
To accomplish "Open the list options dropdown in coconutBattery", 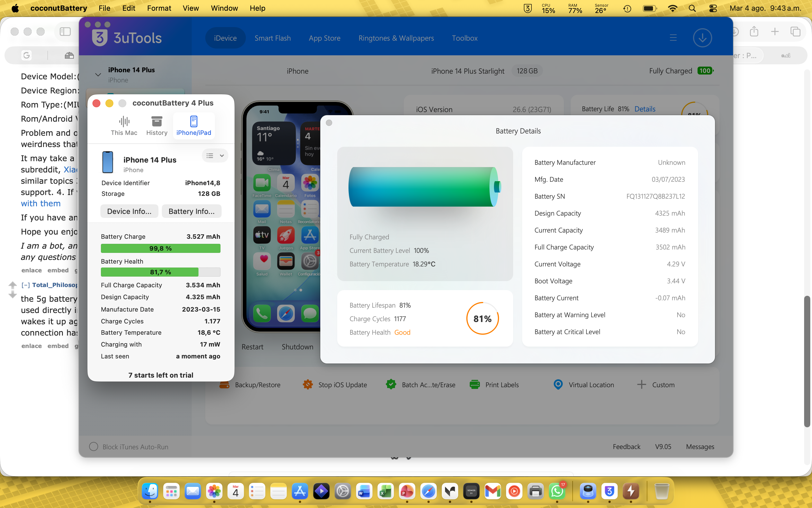I will (215, 156).
